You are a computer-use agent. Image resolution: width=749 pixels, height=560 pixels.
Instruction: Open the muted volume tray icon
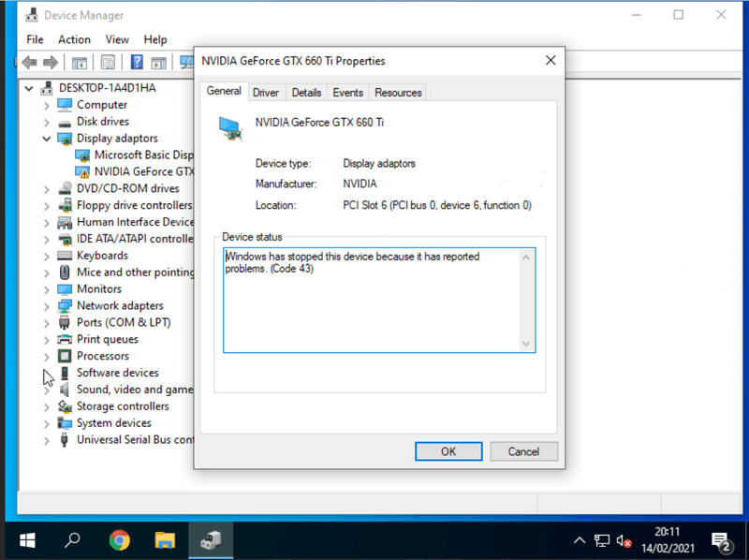click(x=624, y=541)
